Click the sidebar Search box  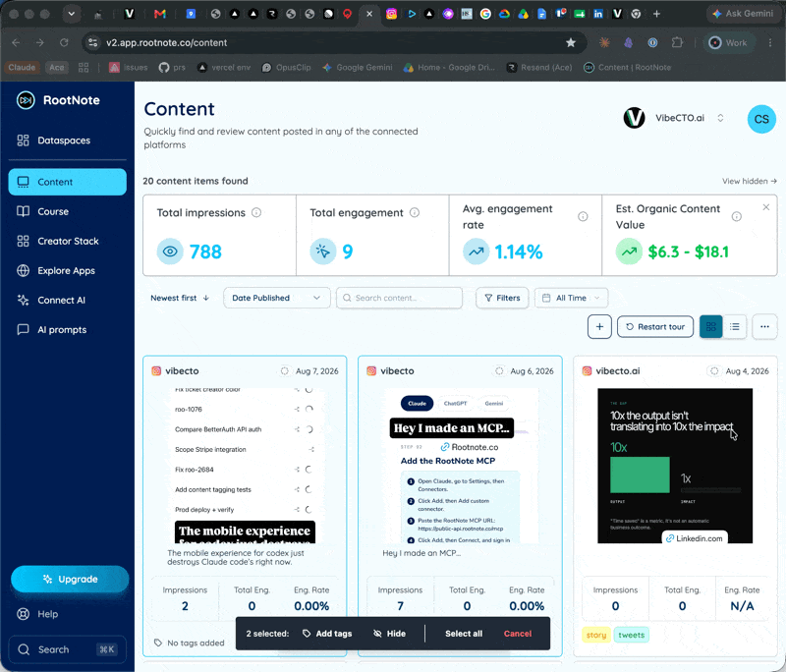tap(67, 649)
